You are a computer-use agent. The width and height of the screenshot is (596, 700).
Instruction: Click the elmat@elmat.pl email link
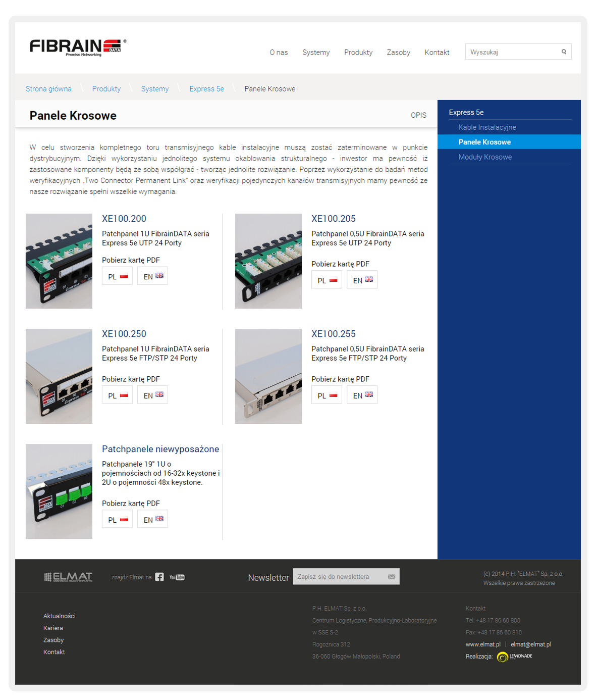coord(531,644)
